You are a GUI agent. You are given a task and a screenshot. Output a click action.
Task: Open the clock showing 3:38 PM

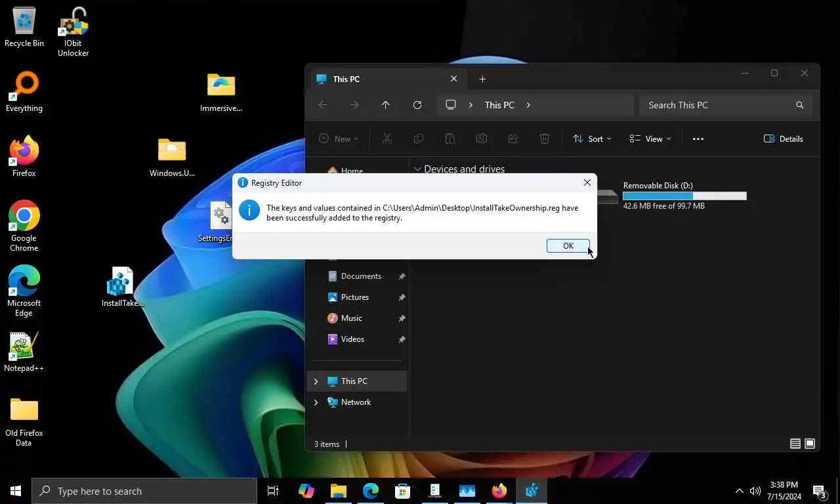coord(783,491)
